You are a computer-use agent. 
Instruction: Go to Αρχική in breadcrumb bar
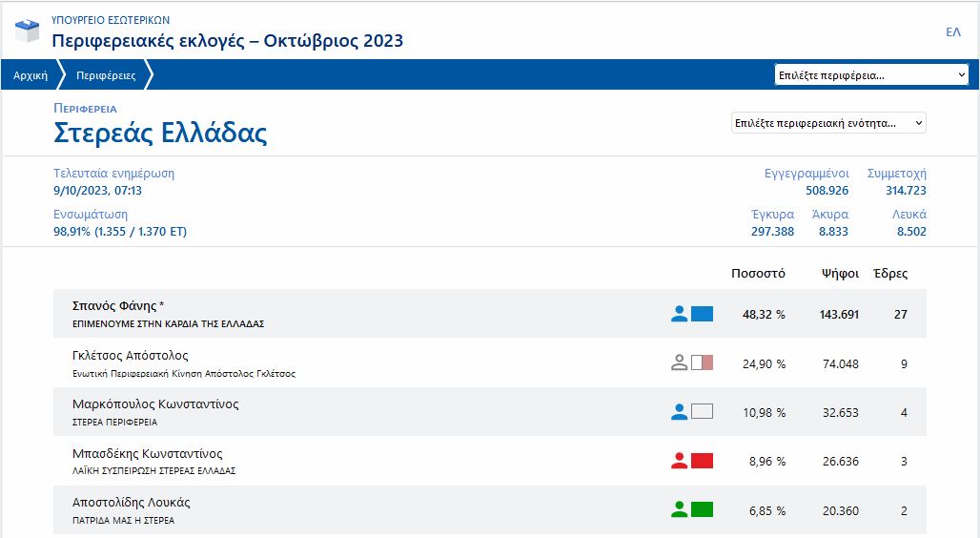[31, 75]
